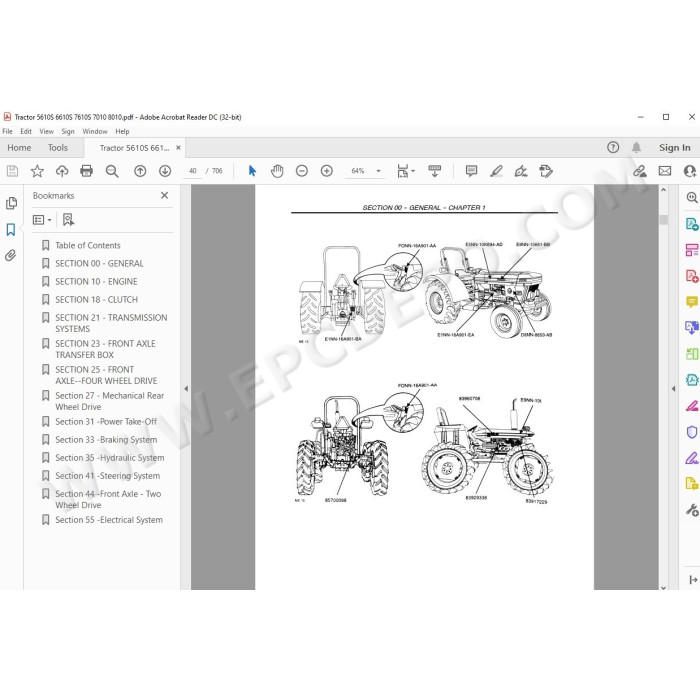Go to previous page arrow
Image resolution: width=700 pixels, height=700 pixels.
pos(140,171)
